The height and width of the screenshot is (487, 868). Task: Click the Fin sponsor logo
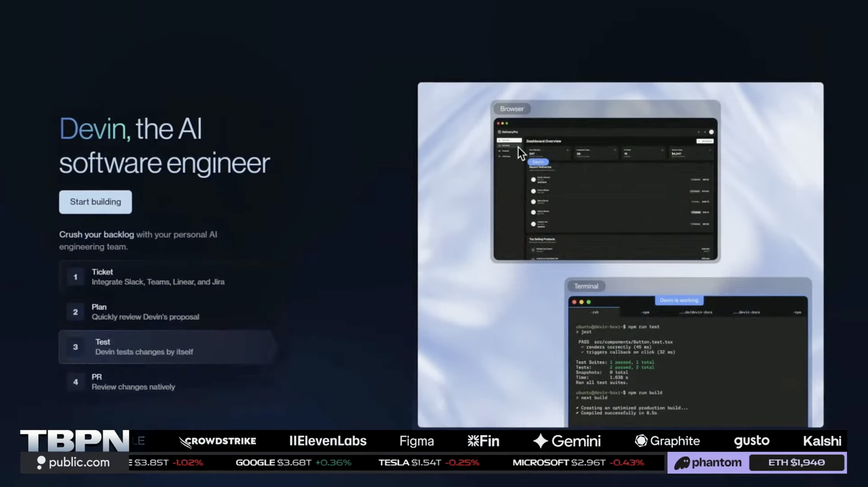coord(483,441)
